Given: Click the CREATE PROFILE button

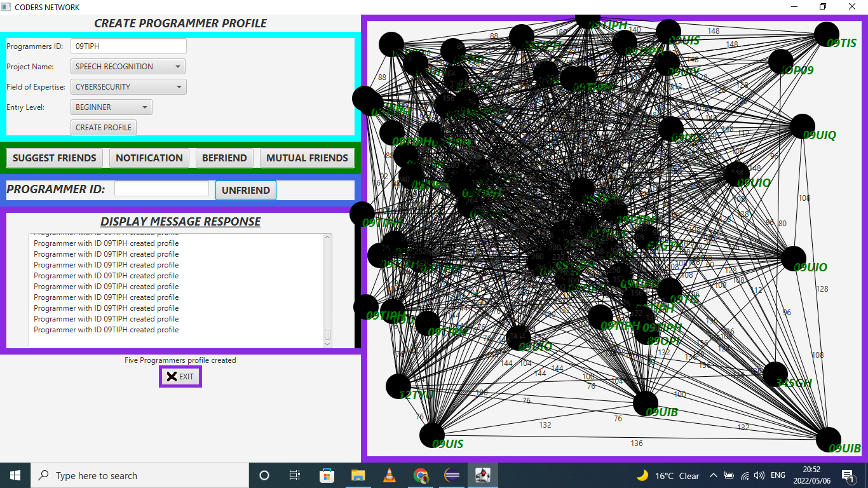Looking at the screenshot, I should point(103,127).
